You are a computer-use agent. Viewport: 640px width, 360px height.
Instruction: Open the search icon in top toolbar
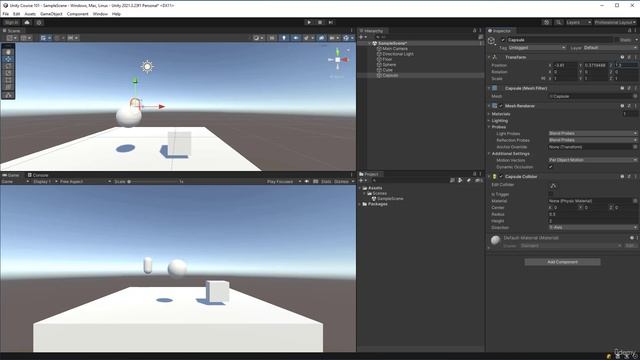(558, 22)
